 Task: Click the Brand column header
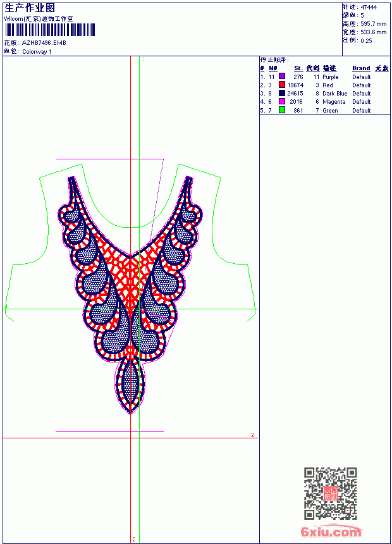pos(361,68)
